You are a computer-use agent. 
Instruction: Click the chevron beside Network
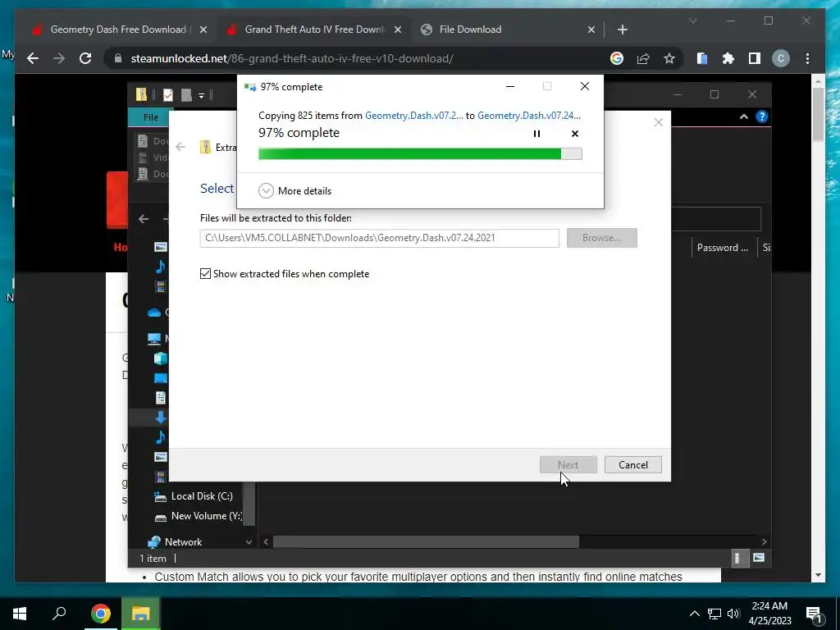(x=249, y=542)
